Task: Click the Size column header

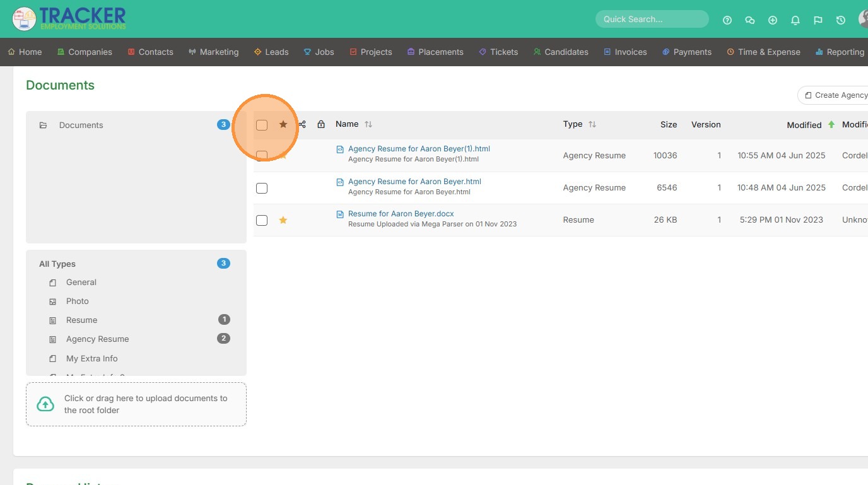Action: click(x=669, y=125)
